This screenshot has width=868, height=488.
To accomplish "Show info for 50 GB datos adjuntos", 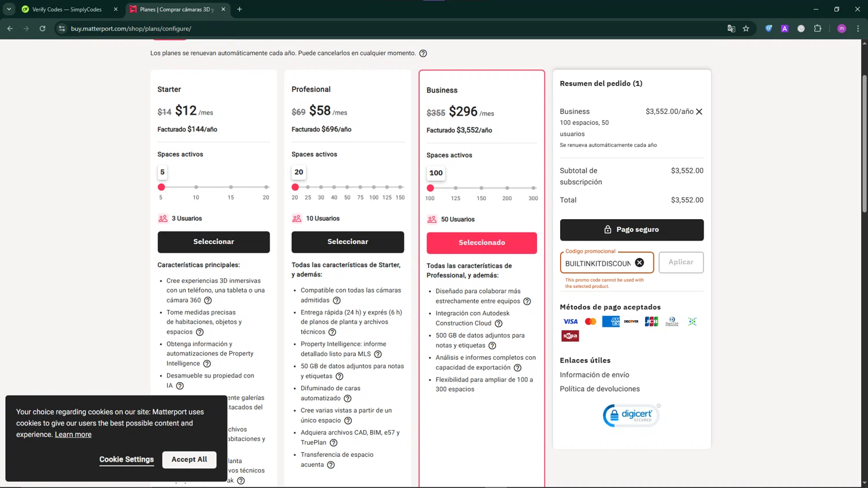I will coord(340,376).
